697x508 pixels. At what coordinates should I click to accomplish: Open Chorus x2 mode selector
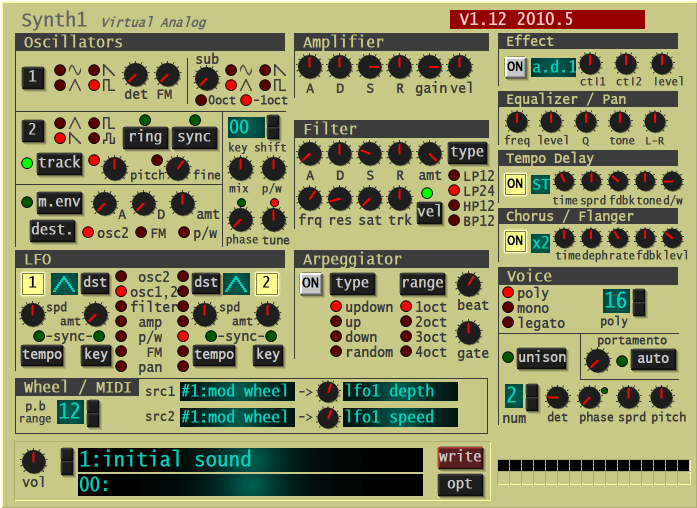click(540, 243)
